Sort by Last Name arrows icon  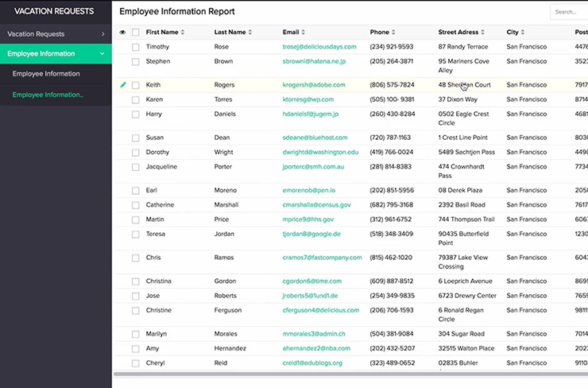click(250, 33)
